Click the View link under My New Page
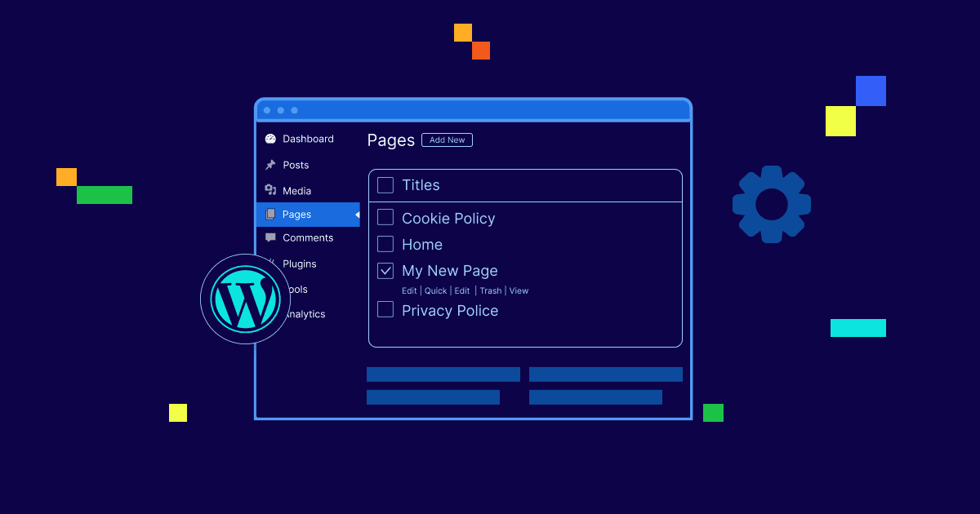 click(x=519, y=290)
